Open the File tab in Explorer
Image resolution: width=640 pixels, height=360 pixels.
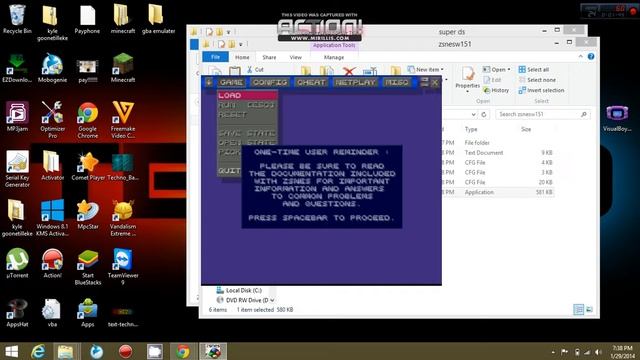pyautogui.click(x=216, y=57)
